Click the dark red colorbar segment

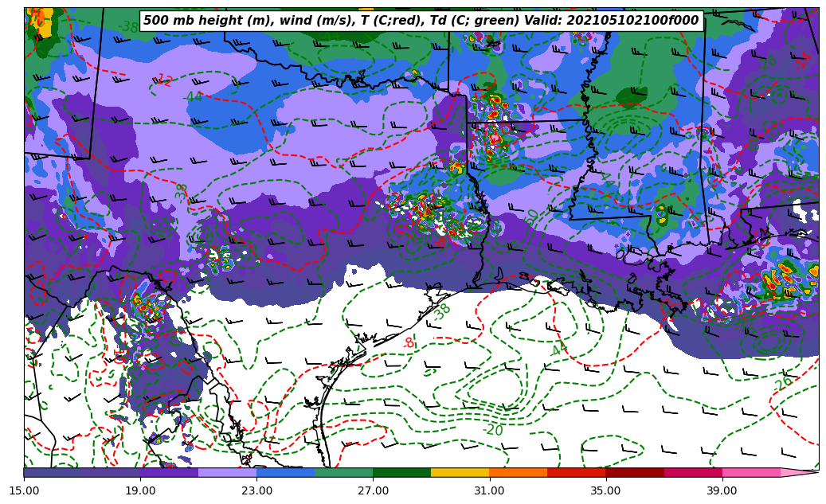tap(634, 472)
